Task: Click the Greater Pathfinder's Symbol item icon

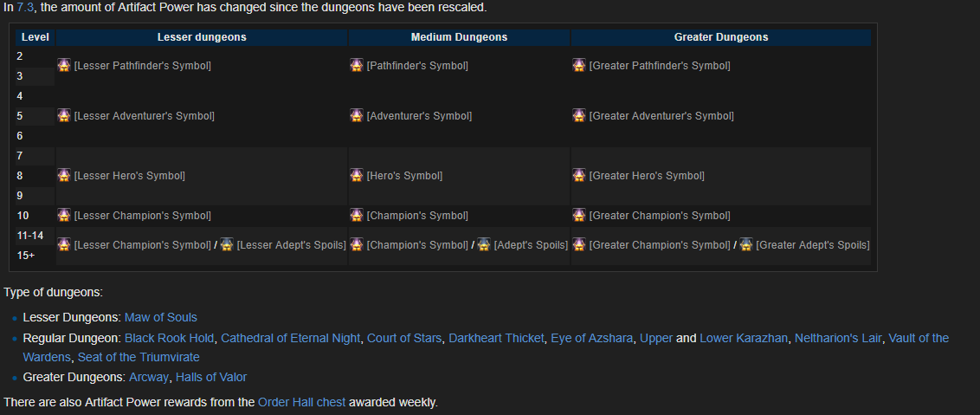Action: [x=579, y=66]
